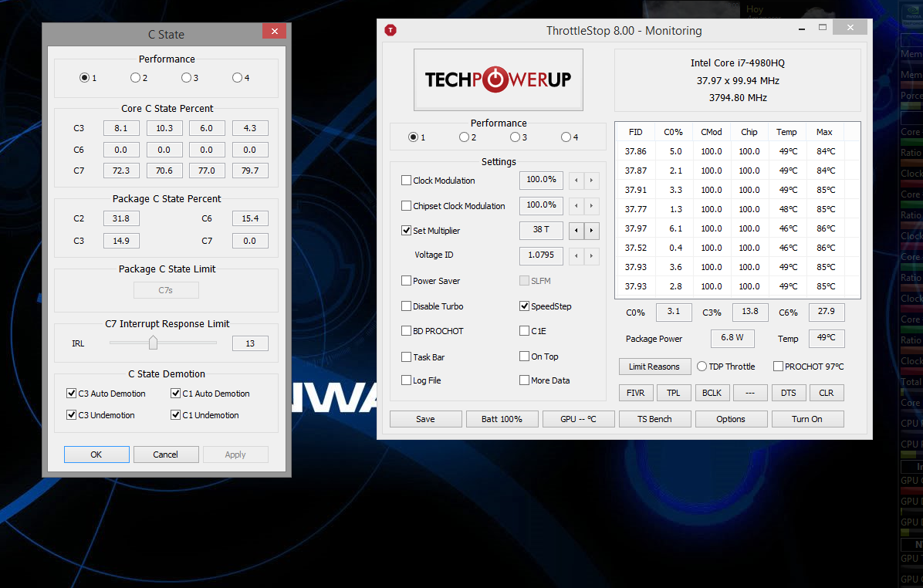Toggle the SpeedStep checkbox off
This screenshot has width=923, height=588.
525,306
